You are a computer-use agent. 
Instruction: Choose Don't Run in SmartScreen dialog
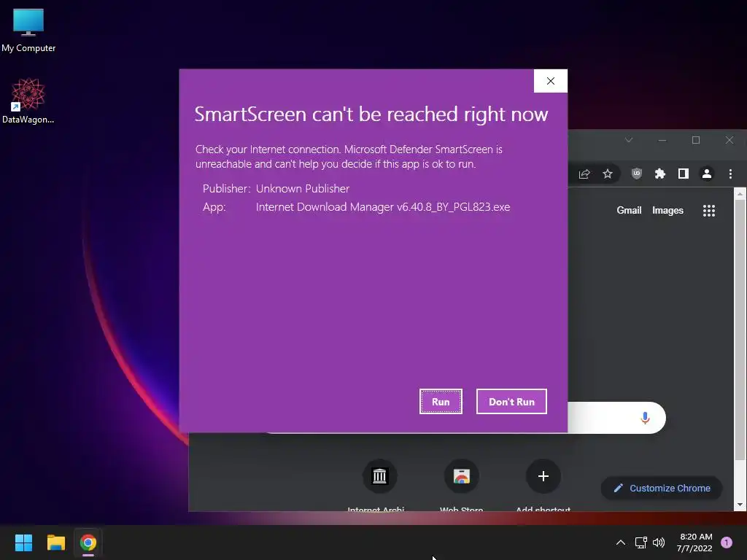point(511,402)
